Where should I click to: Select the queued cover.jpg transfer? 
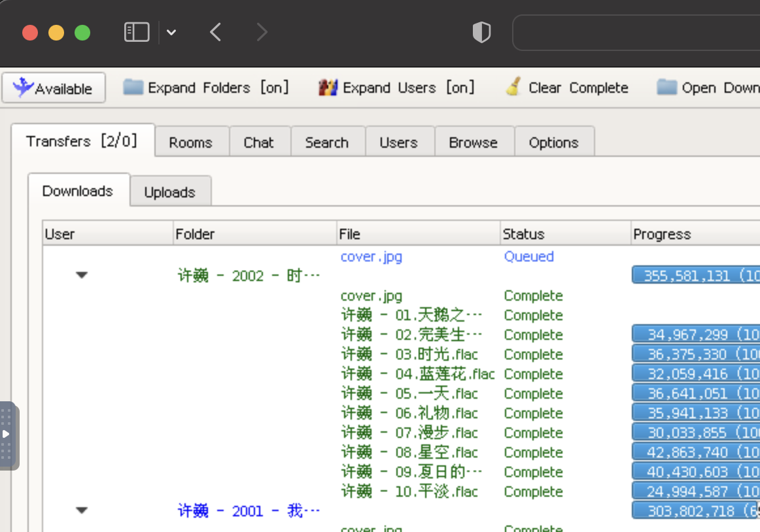(x=371, y=256)
